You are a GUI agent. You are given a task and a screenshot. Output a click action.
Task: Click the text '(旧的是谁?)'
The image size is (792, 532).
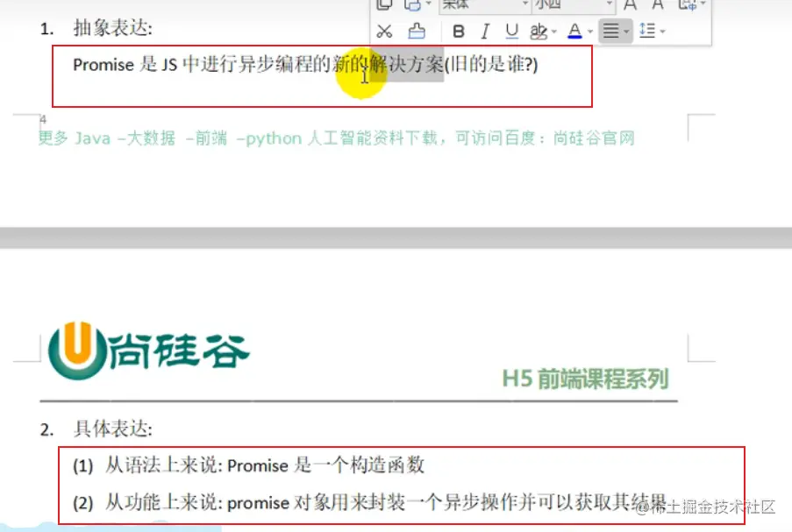click(x=491, y=64)
